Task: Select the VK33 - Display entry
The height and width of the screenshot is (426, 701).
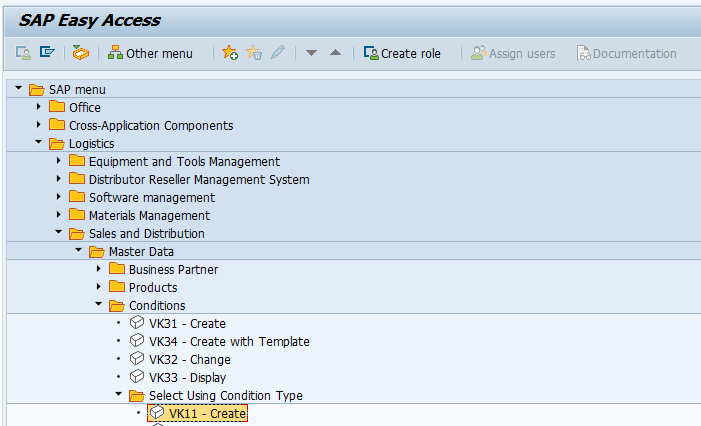Action: pyautogui.click(x=188, y=378)
